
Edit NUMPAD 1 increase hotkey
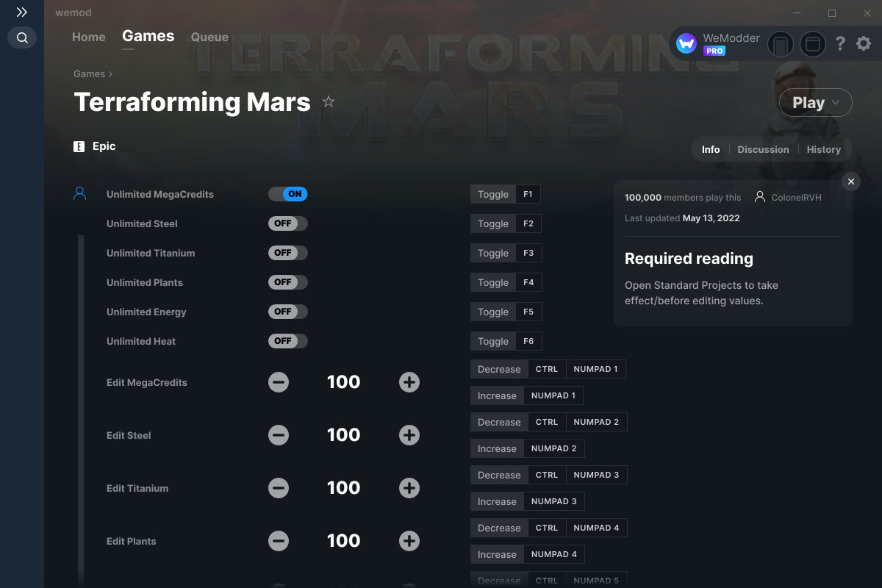tap(554, 395)
